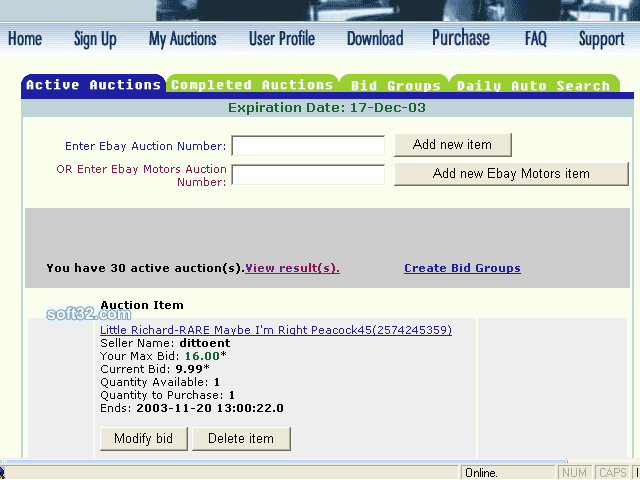Click the CAPS indicator in status bar

(x=613, y=473)
